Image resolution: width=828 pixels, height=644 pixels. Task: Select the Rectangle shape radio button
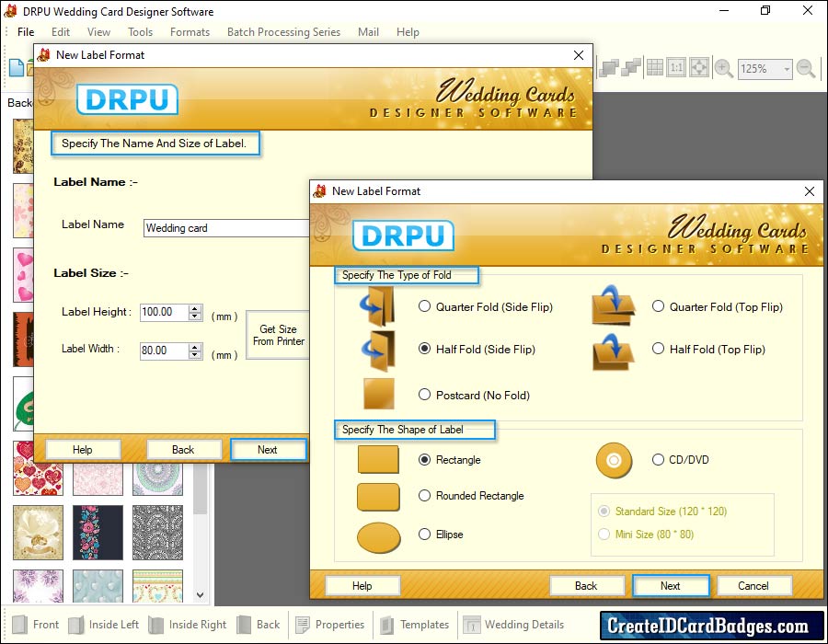(x=424, y=459)
